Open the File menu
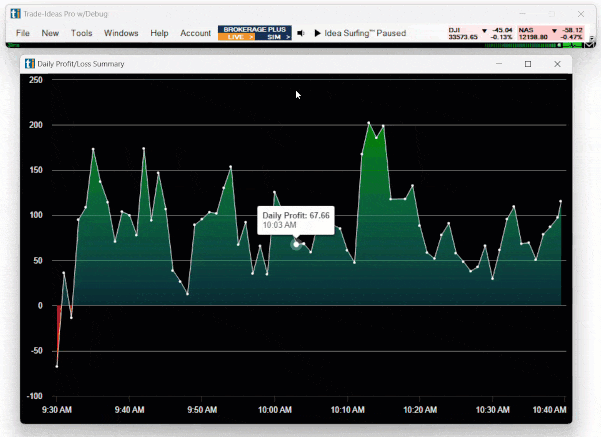The width and height of the screenshot is (601, 437). [23, 33]
